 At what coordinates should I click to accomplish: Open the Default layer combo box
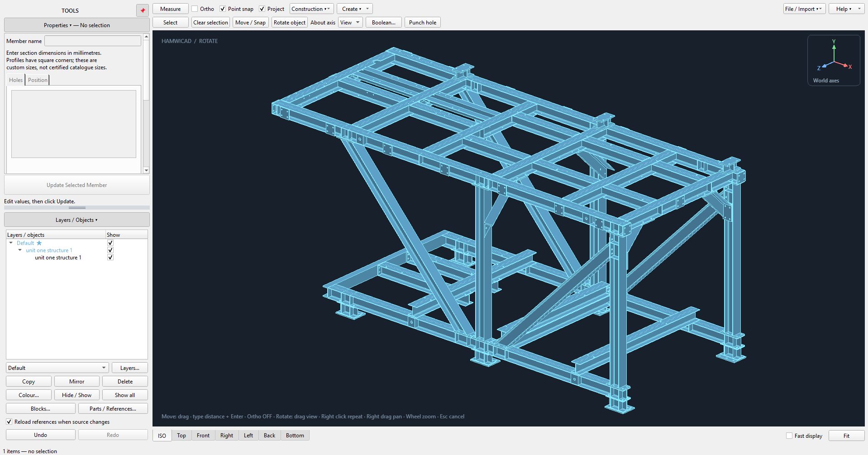(x=57, y=368)
